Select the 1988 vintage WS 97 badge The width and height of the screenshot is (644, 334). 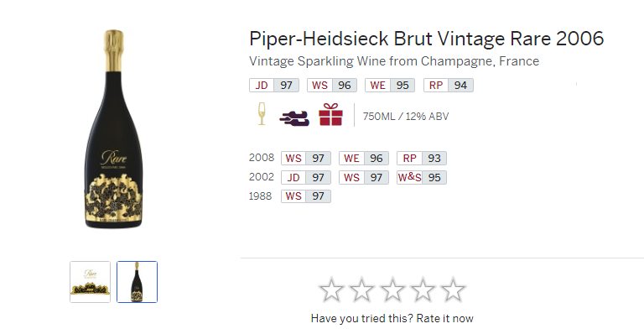pyautogui.click(x=306, y=196)
